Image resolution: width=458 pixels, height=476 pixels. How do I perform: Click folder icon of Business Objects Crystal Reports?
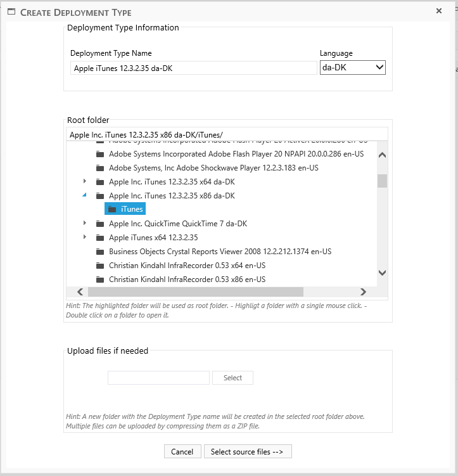pyautogui.click(x=99, y=252)
